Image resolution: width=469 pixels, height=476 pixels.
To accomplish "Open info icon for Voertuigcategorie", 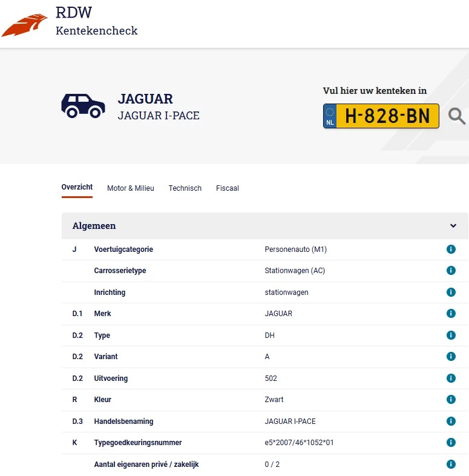I will [451, 250].
